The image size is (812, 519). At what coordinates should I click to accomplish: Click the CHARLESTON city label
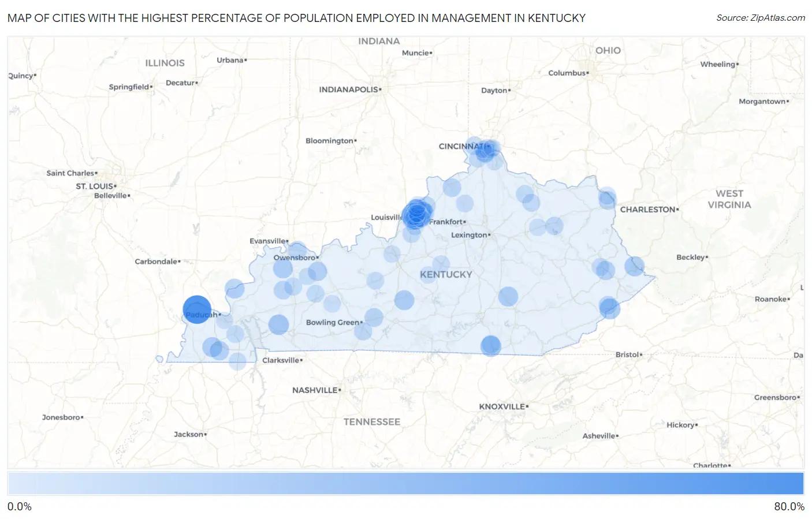coord(647,210)
